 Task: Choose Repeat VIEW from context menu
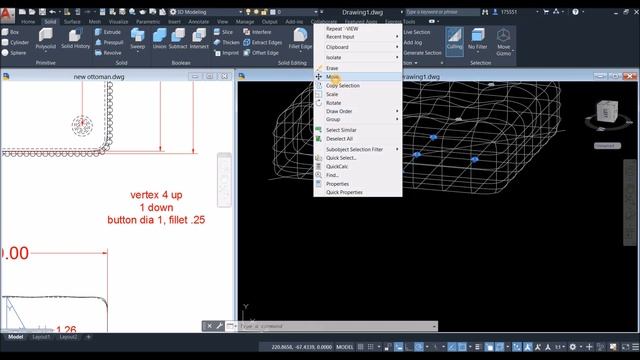point(358,29)
